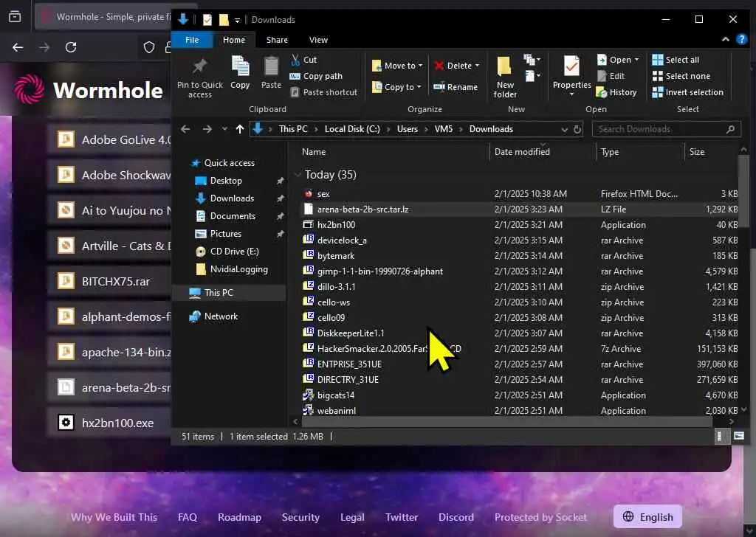Click the Search Downloads field

tap(665, 129)
